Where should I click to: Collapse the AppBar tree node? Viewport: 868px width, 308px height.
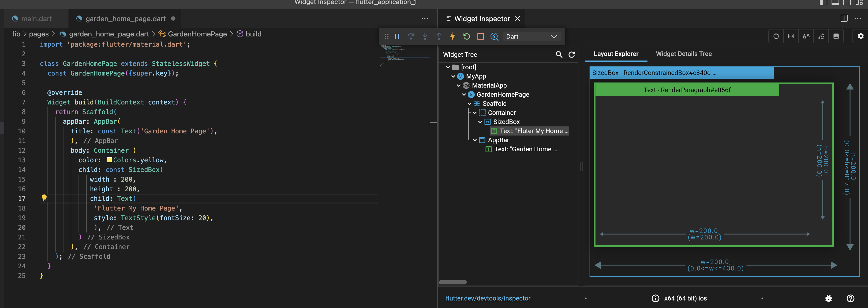coord(475,140)
